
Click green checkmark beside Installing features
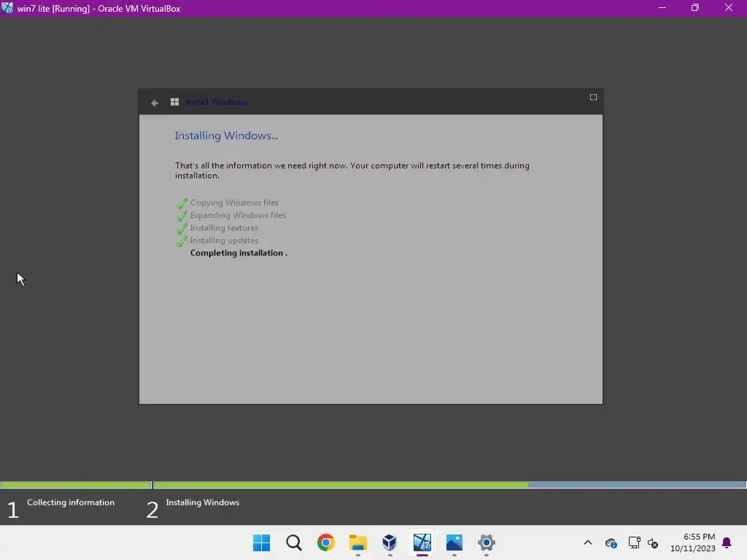[182, 229]
